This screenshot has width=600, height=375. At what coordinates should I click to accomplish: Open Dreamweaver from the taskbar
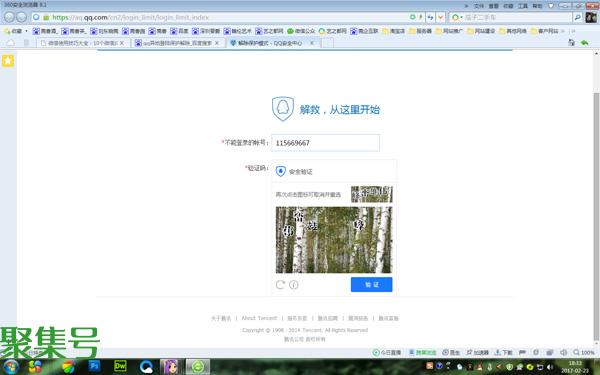120,366
